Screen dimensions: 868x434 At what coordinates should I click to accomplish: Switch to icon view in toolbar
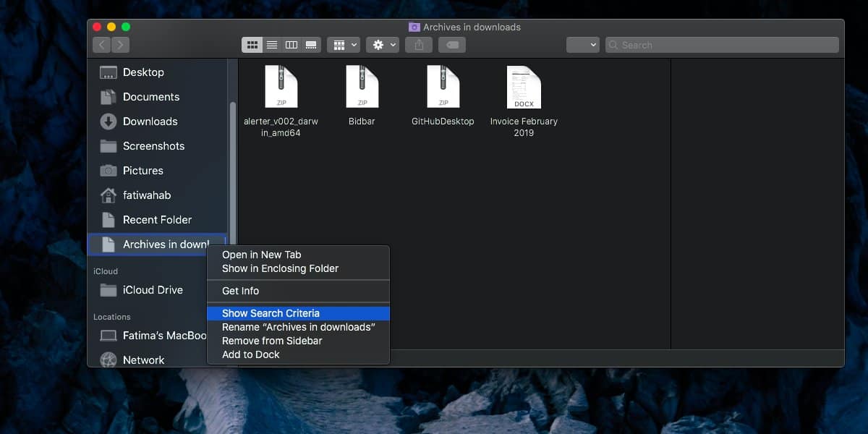[x=252, y=45]
